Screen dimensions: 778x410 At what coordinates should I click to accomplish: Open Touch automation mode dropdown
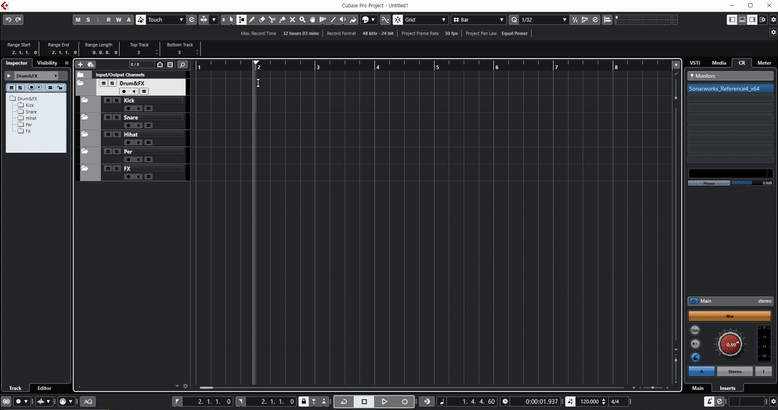click(x=166, y=20)
